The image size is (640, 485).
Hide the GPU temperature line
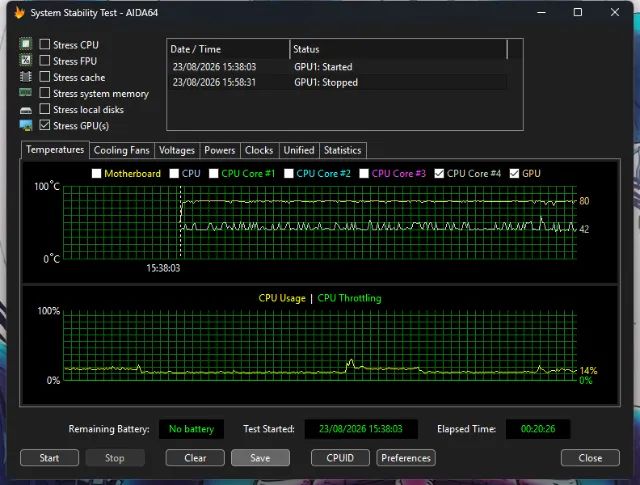coord(514,174)
